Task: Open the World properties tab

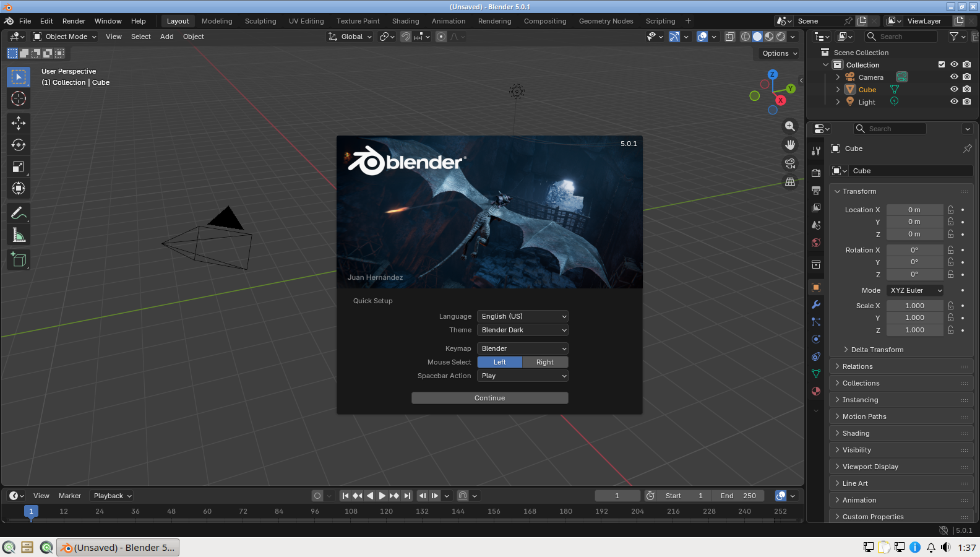Action: [816, 242]
